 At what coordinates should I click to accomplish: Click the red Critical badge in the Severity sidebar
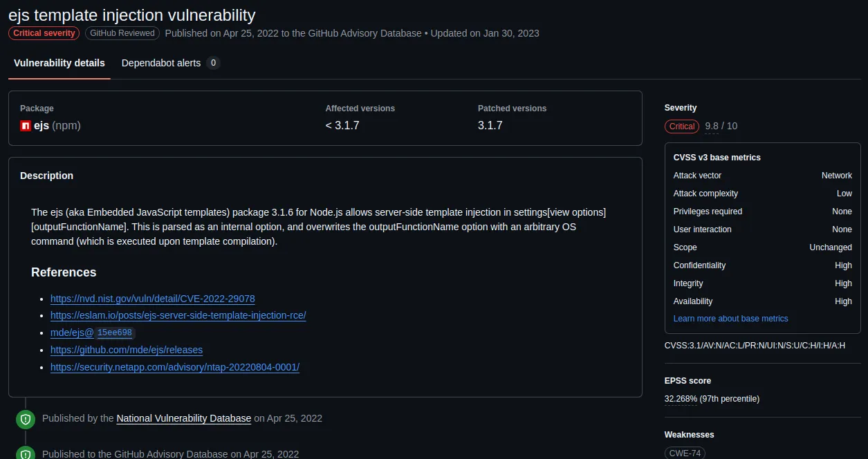tap(681, 127)
